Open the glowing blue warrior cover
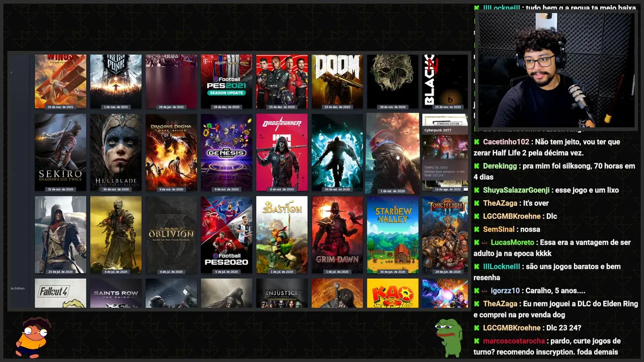Screen dimensions: 644x362 (337, 152)
